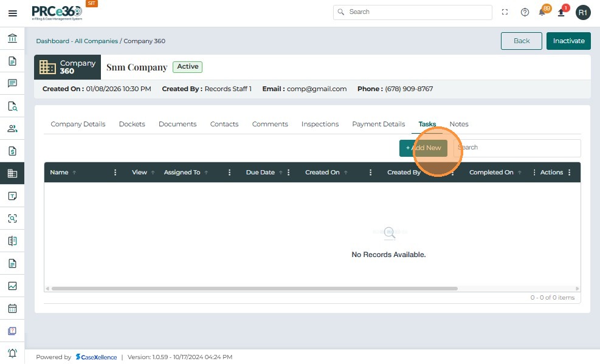
Task: Open the chart analytics icon in sidebar
Action: tap(12, 286)
